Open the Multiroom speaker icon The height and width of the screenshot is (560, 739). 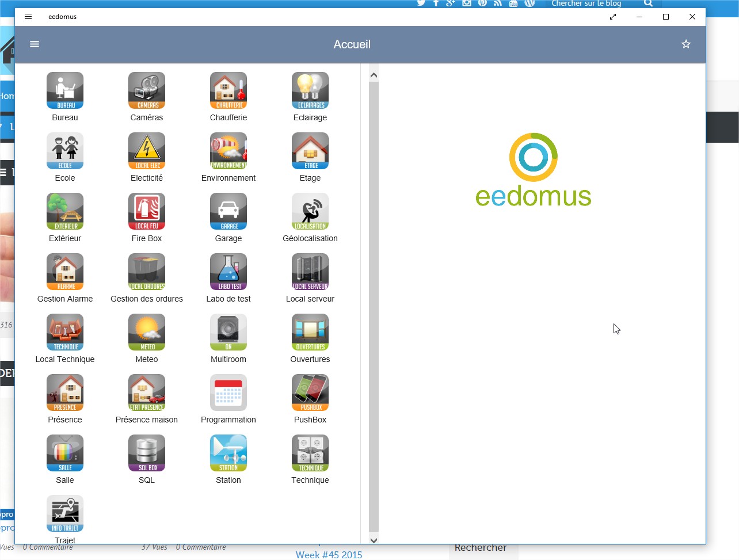pos(228,332)
